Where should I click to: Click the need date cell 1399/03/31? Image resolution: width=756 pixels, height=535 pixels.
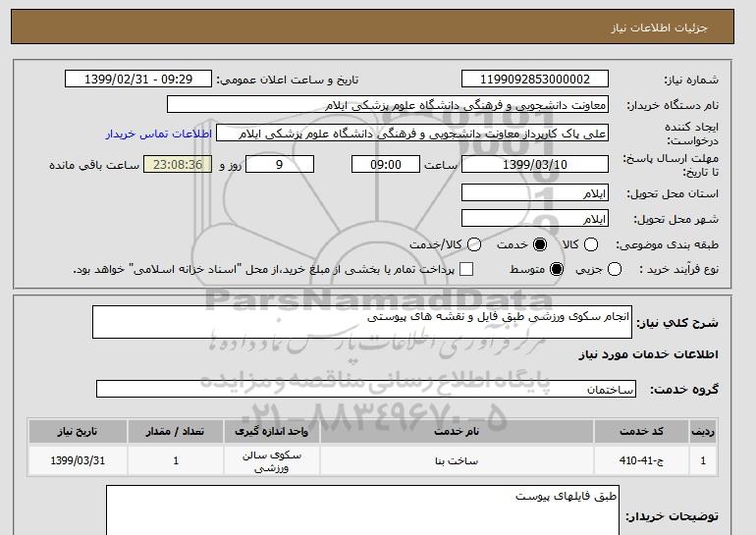(x=78, y=460)
